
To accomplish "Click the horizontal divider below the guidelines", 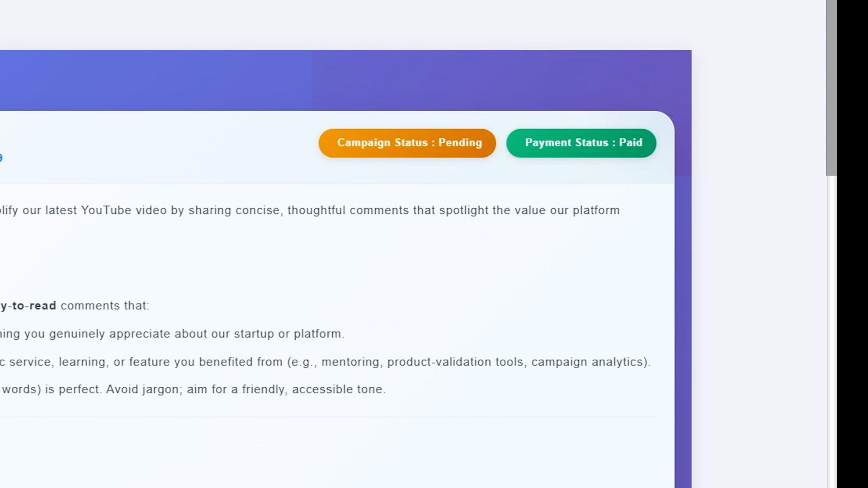I will coord(328,417).
